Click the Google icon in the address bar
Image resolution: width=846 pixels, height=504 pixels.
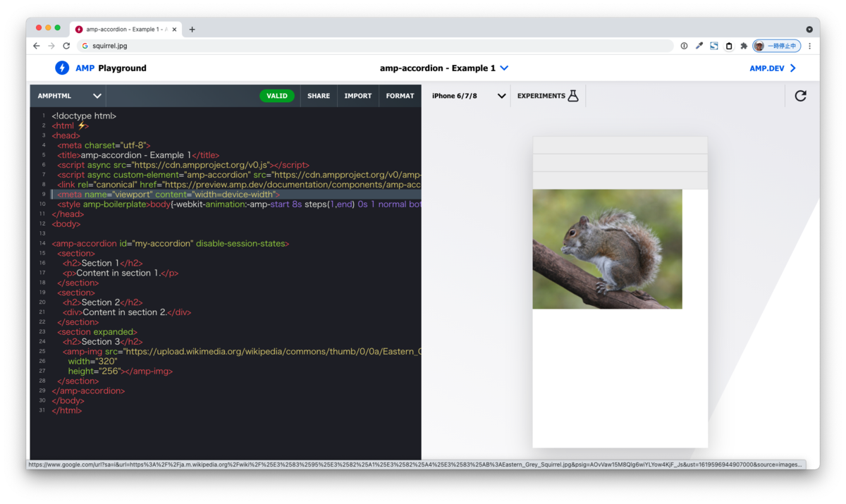pos(85,46)
